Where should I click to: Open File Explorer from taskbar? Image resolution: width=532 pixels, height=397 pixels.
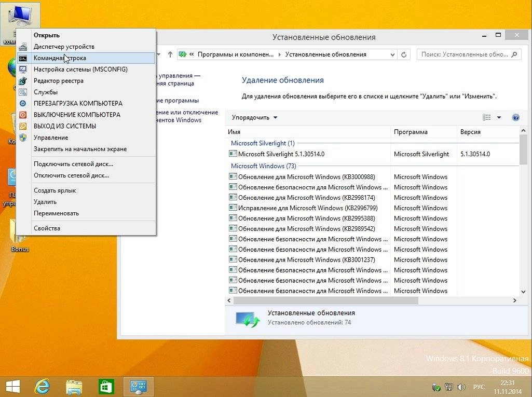74,387
